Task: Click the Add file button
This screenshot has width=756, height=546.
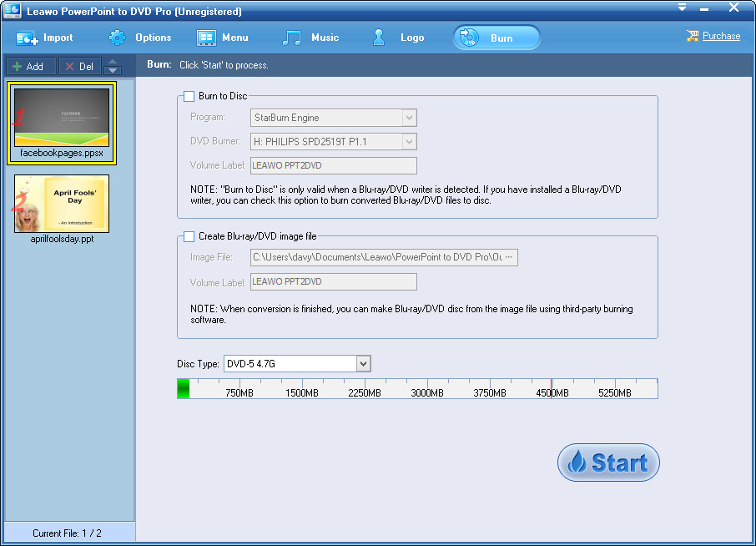Action: [x=30, y=67]
